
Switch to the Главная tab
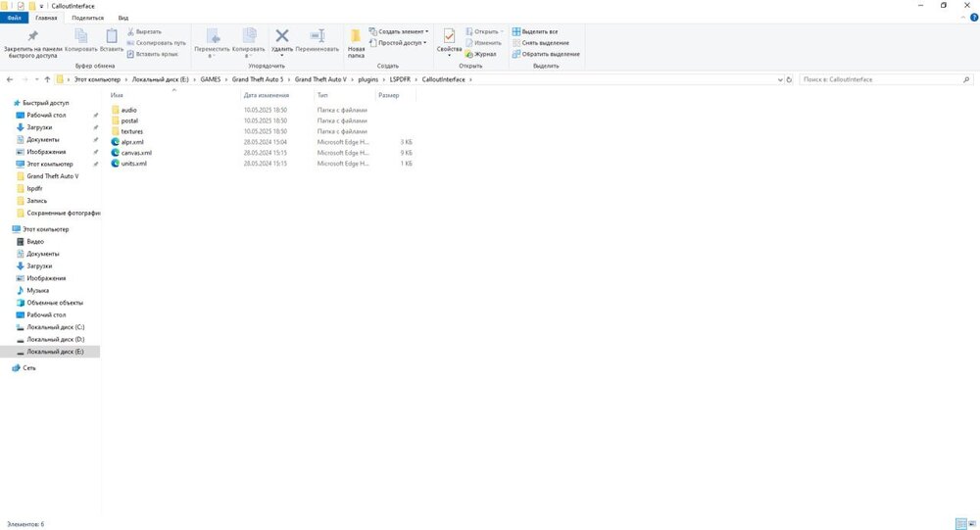[46, 18]
